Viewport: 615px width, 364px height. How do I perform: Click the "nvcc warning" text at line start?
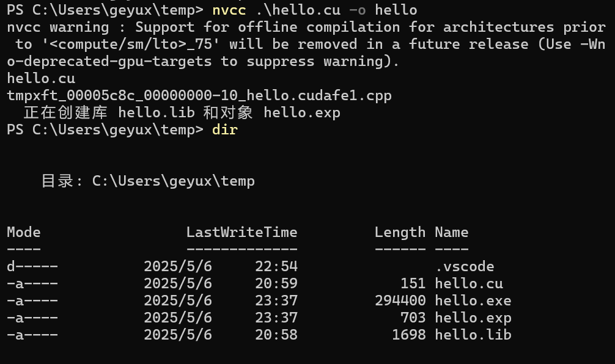pos(57,27)
